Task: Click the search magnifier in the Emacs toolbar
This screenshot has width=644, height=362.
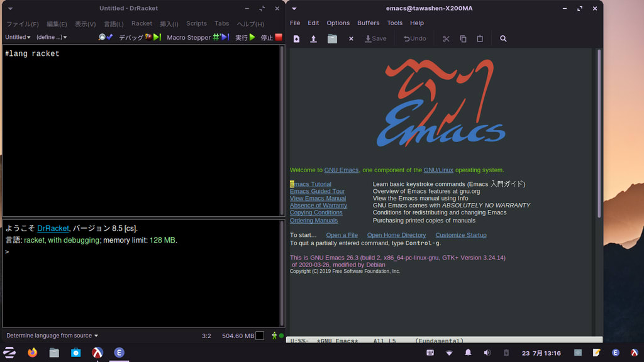Action: pos(503,38)
